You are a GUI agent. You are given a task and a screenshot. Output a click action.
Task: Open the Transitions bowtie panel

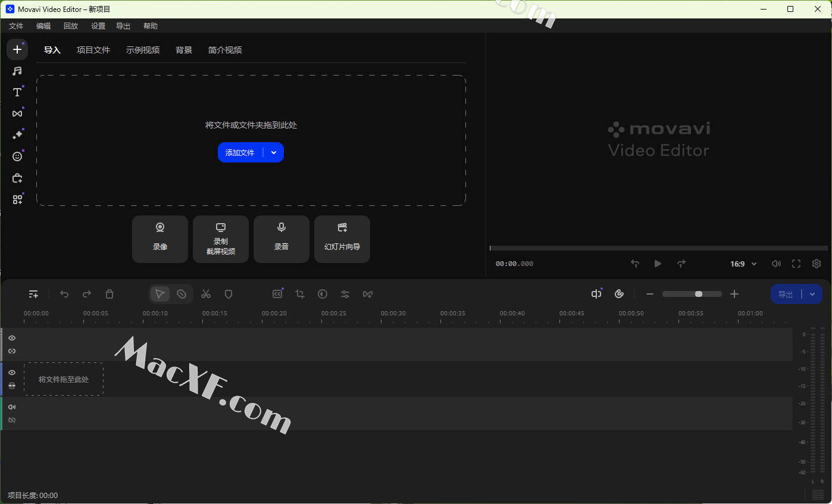click(17, 114)
